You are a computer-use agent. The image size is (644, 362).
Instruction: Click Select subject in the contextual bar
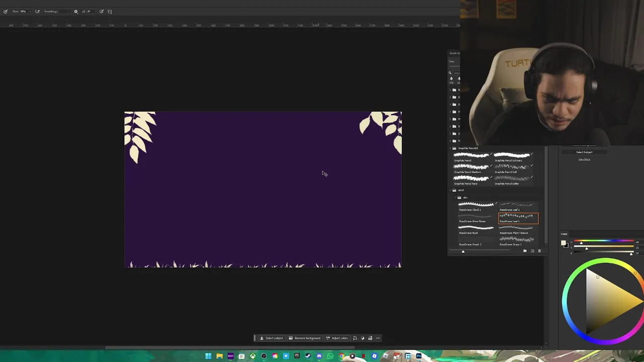tap(272, 338)
